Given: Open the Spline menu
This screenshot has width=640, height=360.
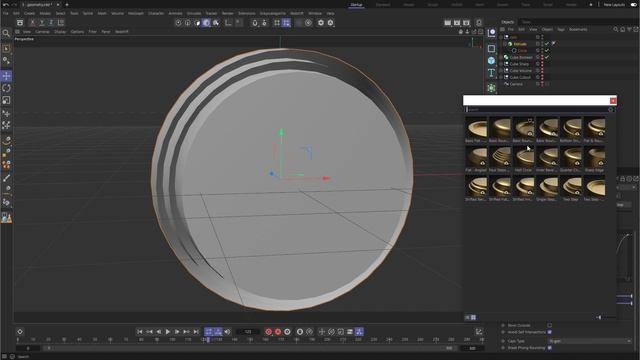Looking at the screenshot, I should [x=88, y=13].
